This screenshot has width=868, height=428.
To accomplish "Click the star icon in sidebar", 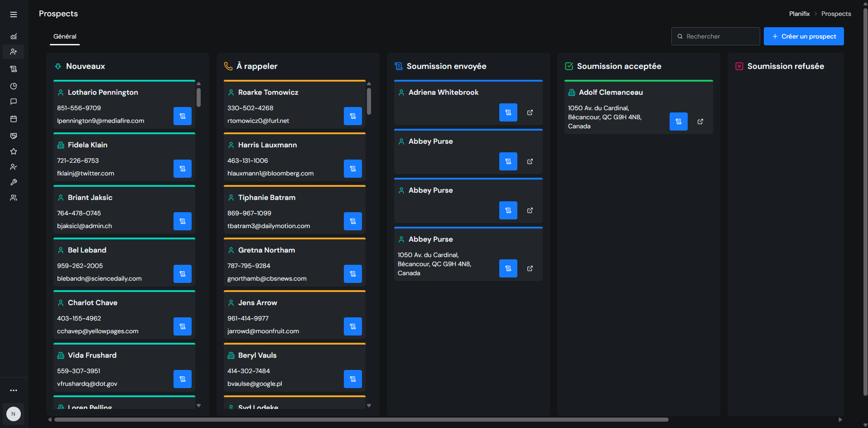I will 14,151.
